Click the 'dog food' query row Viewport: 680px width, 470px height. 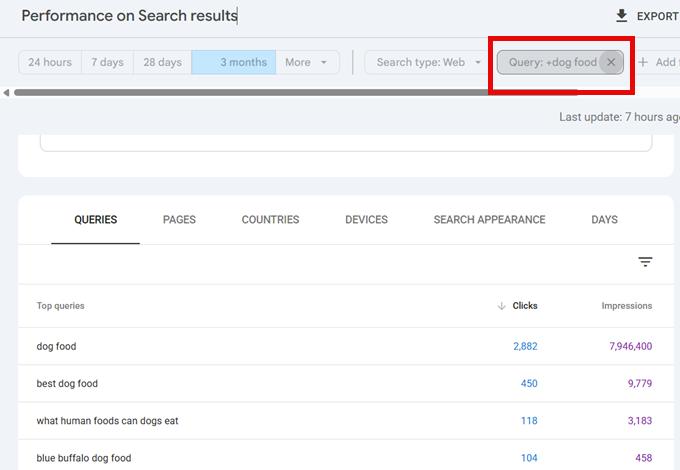[346, 346]
